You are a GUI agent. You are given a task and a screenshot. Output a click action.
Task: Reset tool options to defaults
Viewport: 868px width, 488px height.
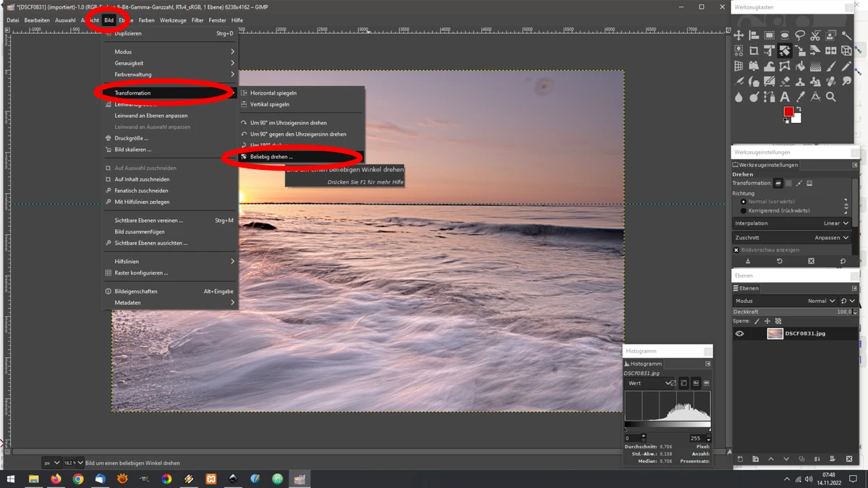pyautogui.click(x=843, y=261)
